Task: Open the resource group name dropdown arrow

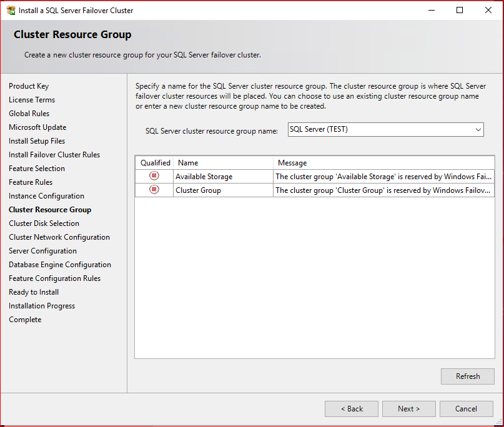Action: 478,129
